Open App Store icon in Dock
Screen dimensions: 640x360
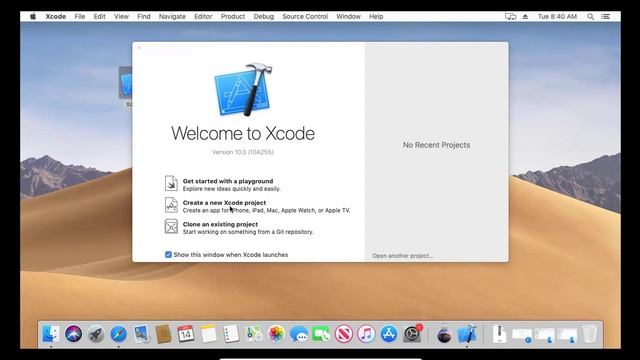[389, 334]
